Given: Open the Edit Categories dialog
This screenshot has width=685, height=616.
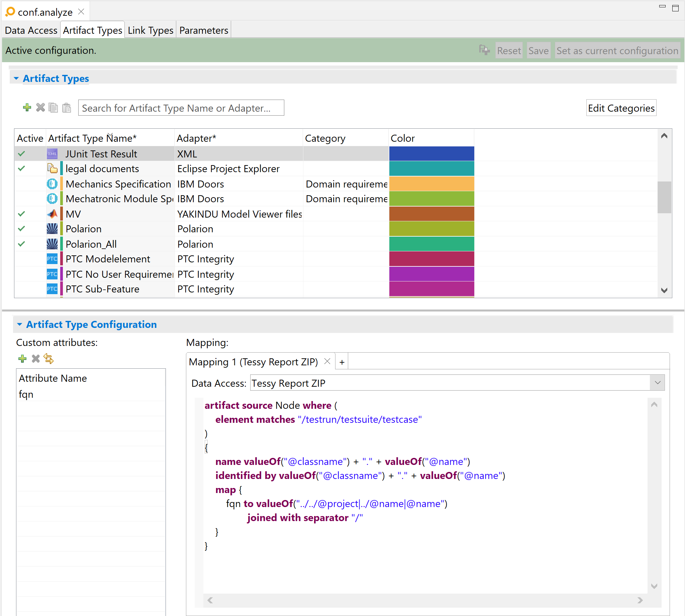Looking at the screenshot, I should (621, 108).
